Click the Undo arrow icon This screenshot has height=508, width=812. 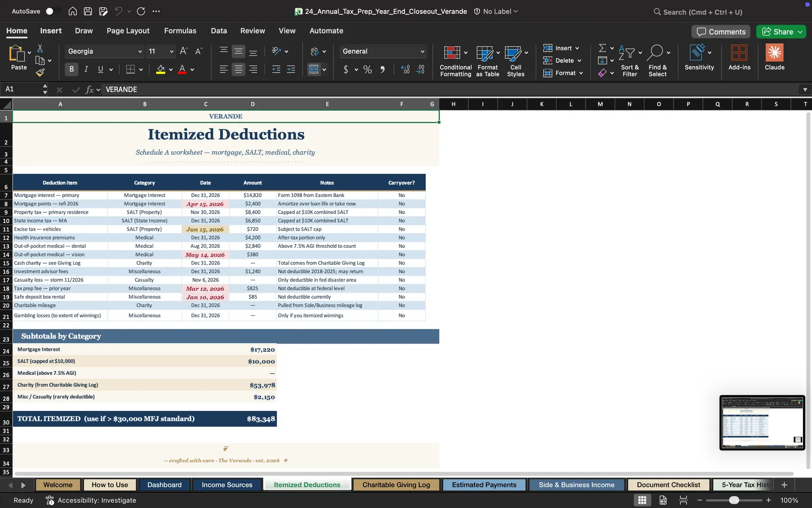pos(118,11)
